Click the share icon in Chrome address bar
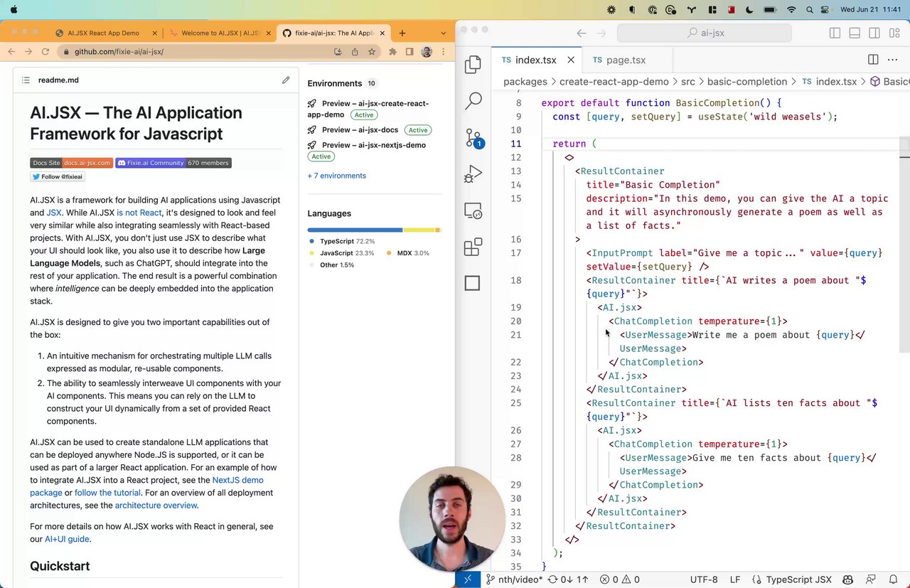Viewport: 910px width, 588px height. pos(355,52)
